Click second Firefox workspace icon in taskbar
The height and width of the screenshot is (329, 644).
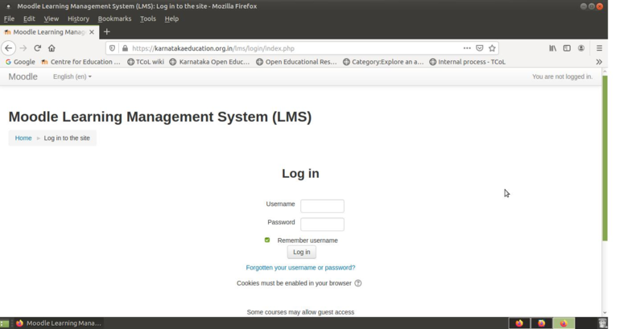(541, 323)
